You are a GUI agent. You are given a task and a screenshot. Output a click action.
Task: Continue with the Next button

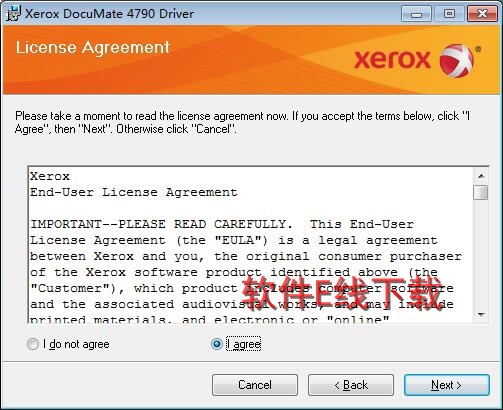point(447,385)
